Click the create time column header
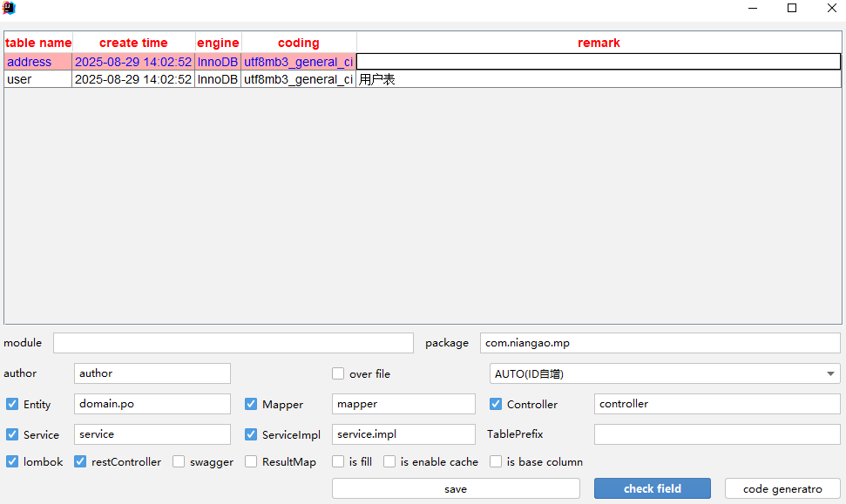The image size is (846, 504). pyautogui.click(x=134, y=43)
